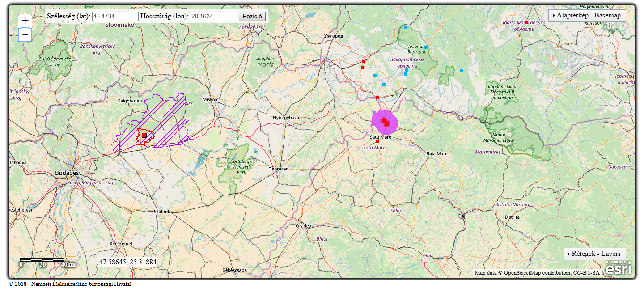
Task: Click red marker directly north of the purple circle
Action: 377,97
